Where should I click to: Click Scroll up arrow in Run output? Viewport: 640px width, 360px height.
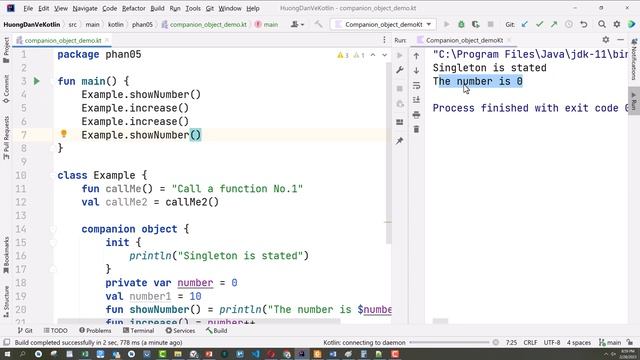pos(416,56)
